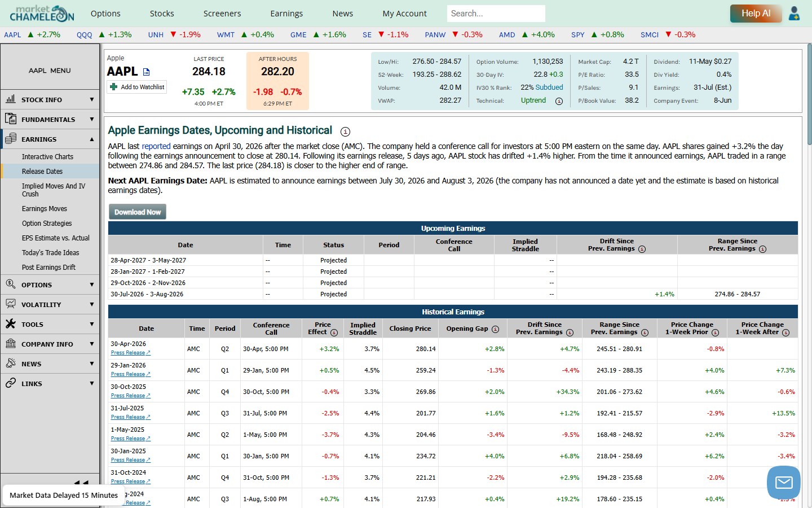This screenshot has width=812, height=508.
Task: Click the Q4 conference call '30-Oct, 5:00 PM' cell
Action: (x=271, y=392)
